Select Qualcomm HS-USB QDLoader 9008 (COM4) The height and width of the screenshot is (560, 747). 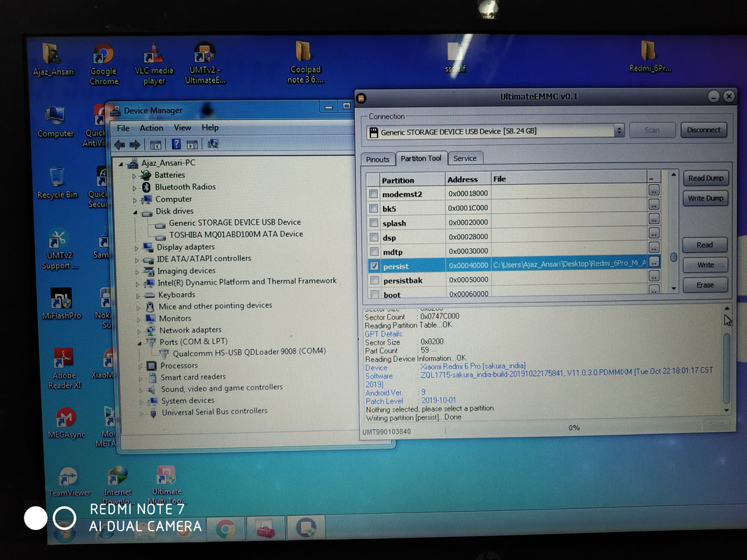(x=249, y=352)
